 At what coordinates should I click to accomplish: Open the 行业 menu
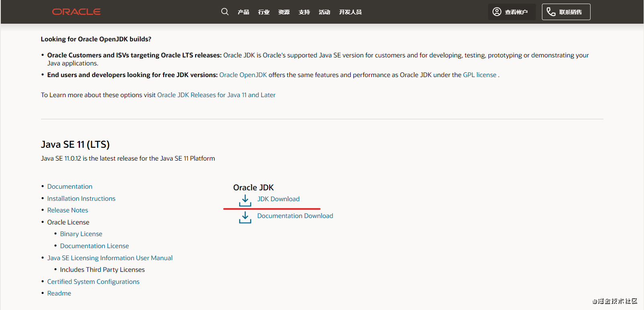[264, 12]
